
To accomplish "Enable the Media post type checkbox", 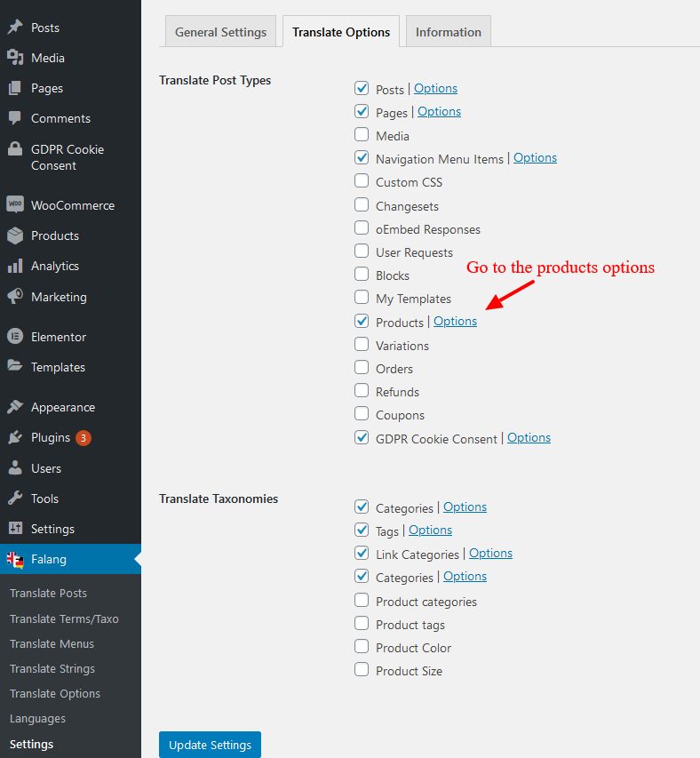I will tap(362, 134).
